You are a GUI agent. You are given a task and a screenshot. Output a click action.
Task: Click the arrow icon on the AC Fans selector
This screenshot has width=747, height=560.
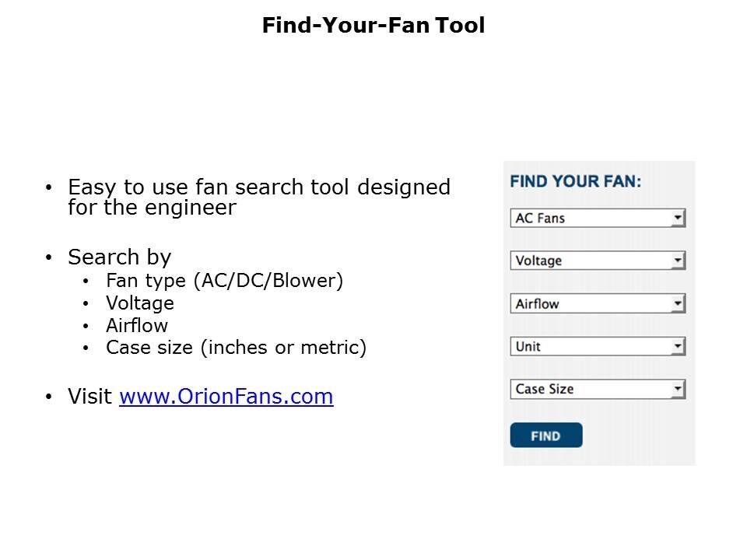coord(679,218)
